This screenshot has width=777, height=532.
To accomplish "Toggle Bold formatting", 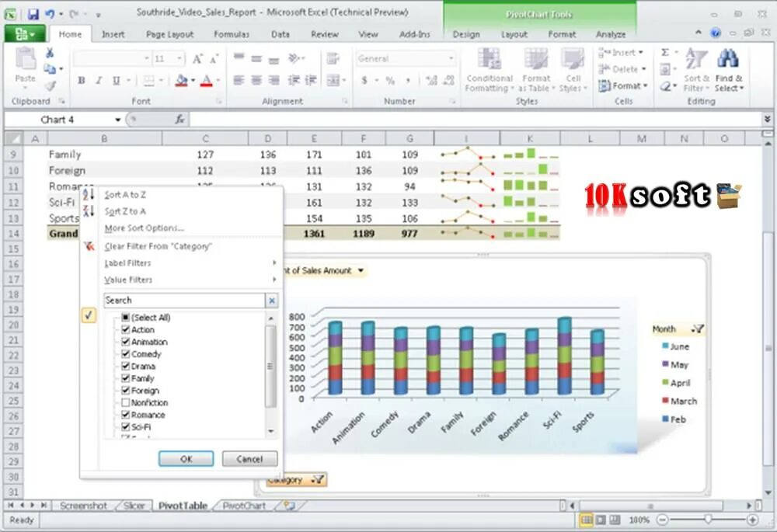I will pos(82,80).
